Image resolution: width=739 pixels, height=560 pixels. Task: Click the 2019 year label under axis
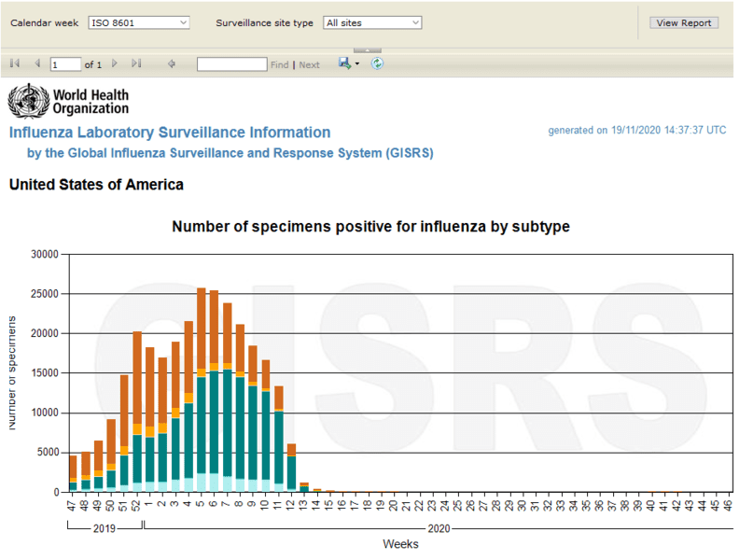[105, 528]
